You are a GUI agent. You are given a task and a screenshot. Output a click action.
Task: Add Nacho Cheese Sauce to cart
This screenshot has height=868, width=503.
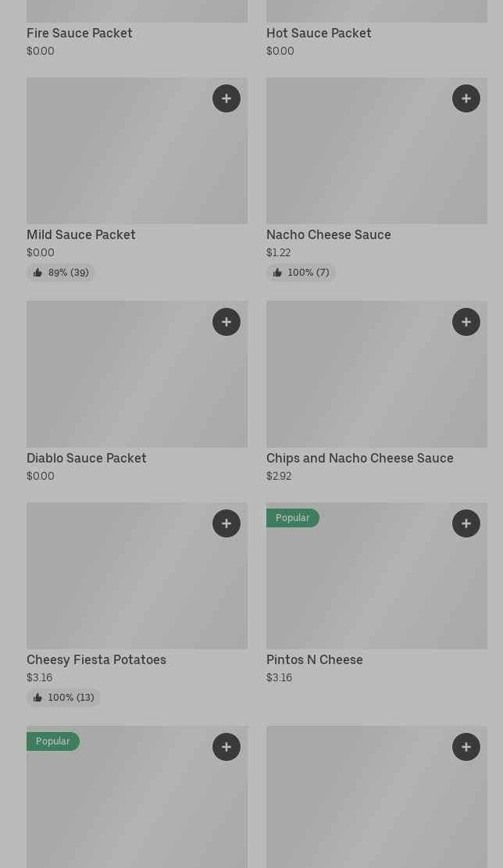click(466, 98)
